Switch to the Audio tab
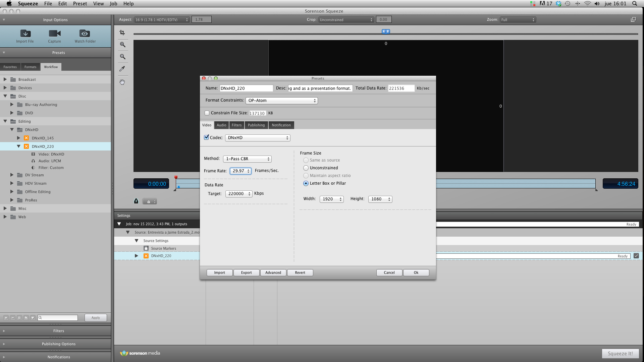 (x=221, y=125)
